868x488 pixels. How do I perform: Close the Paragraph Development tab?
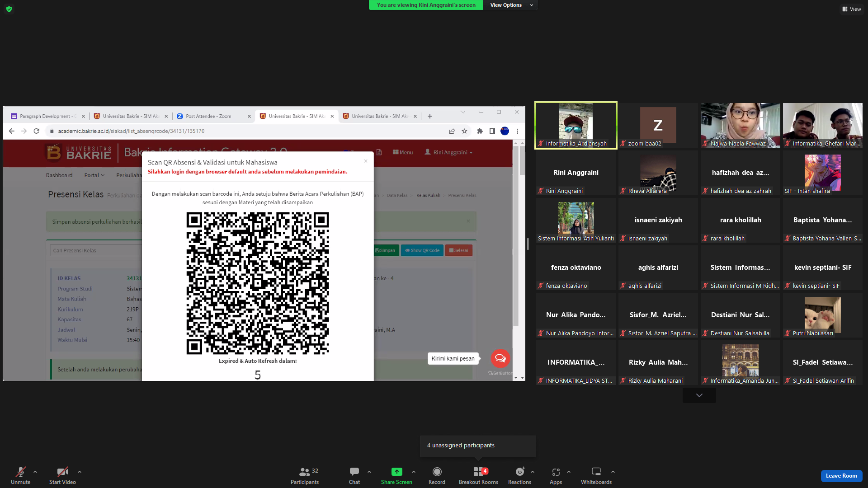pyautogui.click(x=83, y=116)
